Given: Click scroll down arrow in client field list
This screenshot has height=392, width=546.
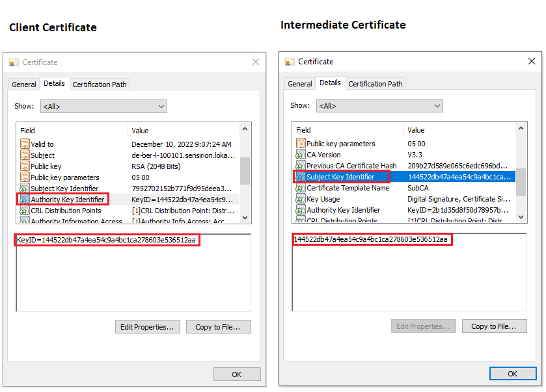Looking at the screenshot, I should click(x=245, y=218).
